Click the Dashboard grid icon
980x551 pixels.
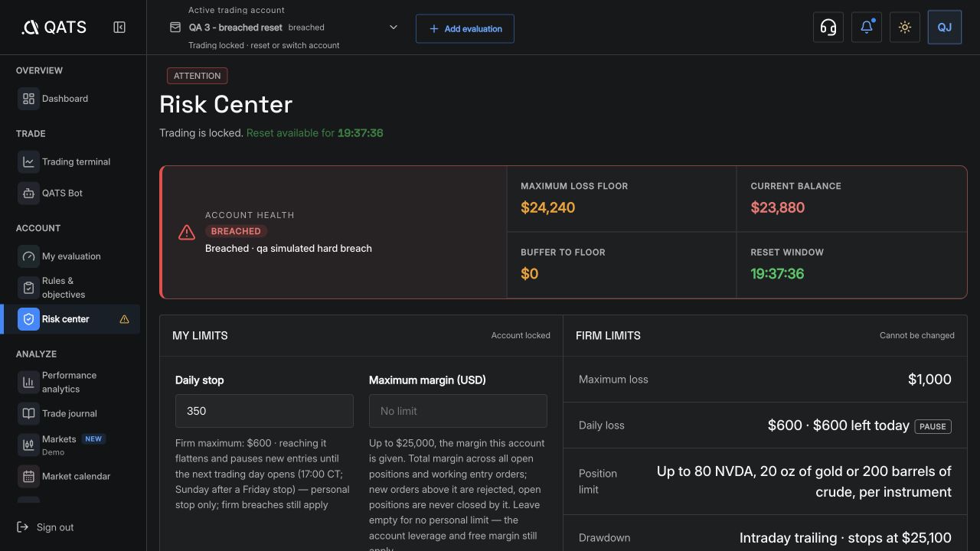point(28,99)
